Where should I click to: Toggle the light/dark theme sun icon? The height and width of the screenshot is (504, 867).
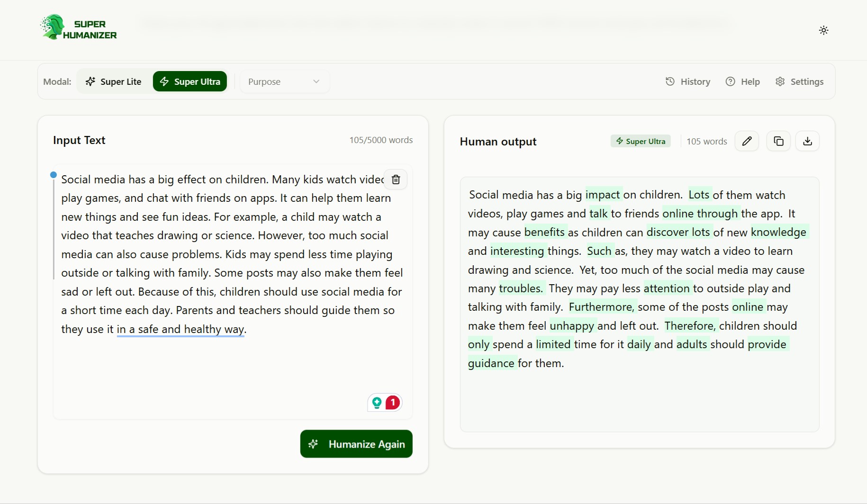(823, 30)
